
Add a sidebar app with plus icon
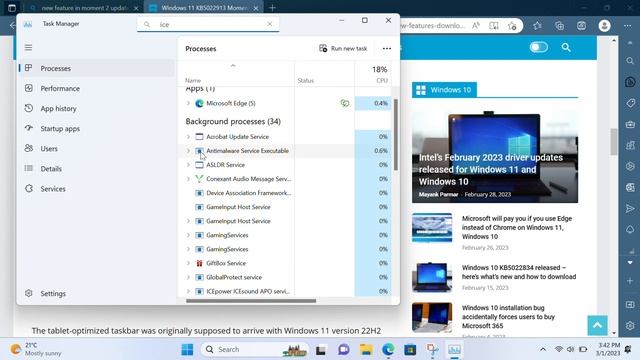click(x=630, y=281)
